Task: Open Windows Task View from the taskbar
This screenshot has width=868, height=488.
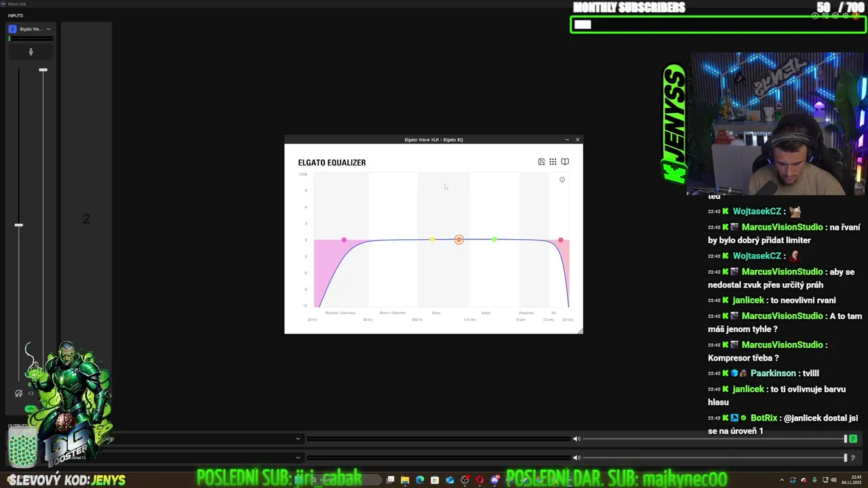Action: [x=391, y=480]
